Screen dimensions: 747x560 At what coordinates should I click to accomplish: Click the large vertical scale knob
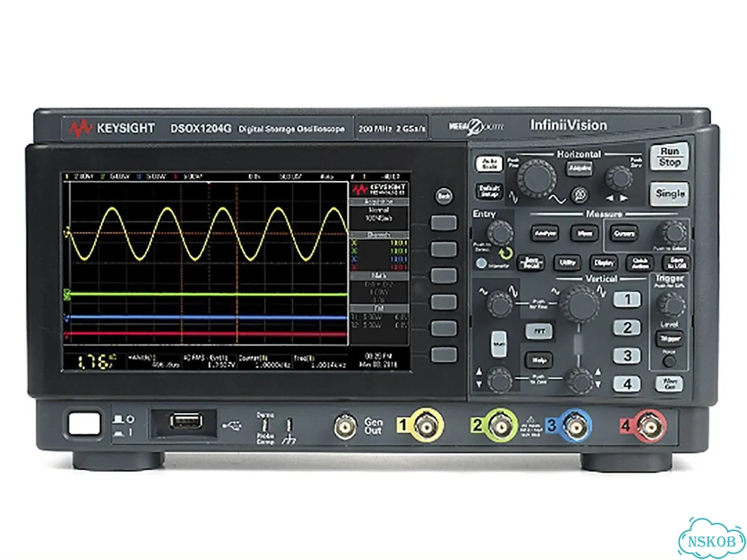point(580,304)
